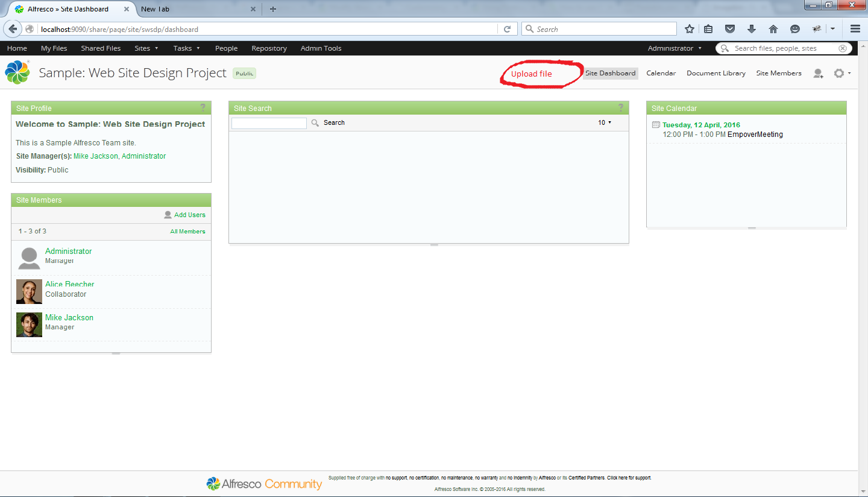This screenshot has height=497, width=868.
Task: Open Administrator link in Site Manager(s)
Action: [x=143, y=156]
